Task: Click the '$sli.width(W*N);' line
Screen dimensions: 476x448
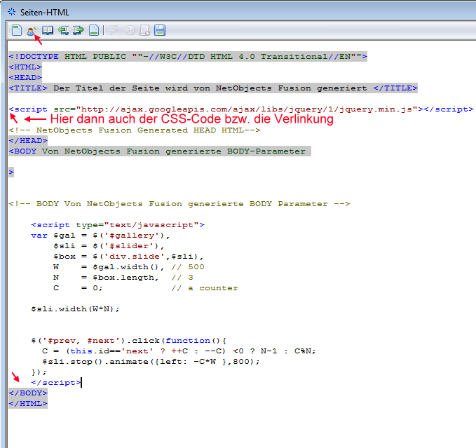Action: pos(75,309)
